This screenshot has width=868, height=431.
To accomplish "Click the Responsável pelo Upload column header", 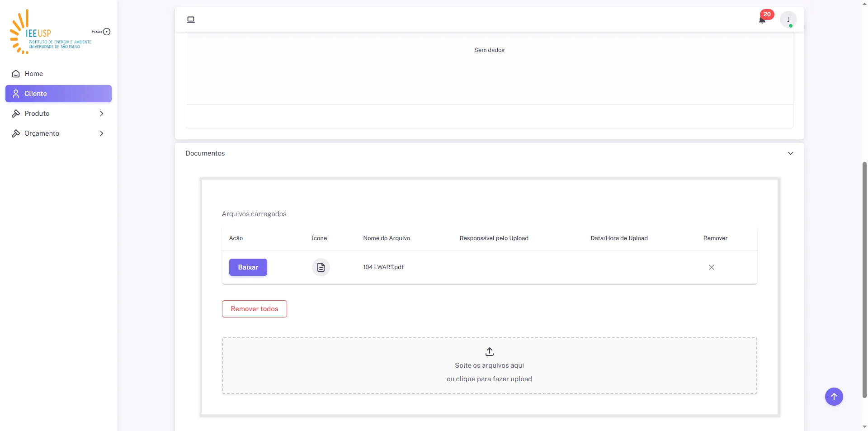I will click(x=494, y=238).
